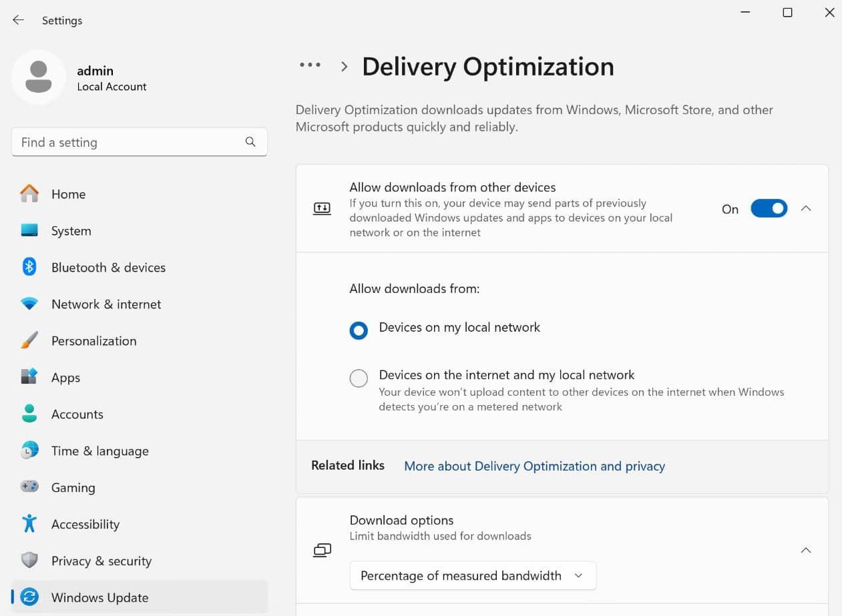Open More about Delivery Optimization and privacy

534,466
